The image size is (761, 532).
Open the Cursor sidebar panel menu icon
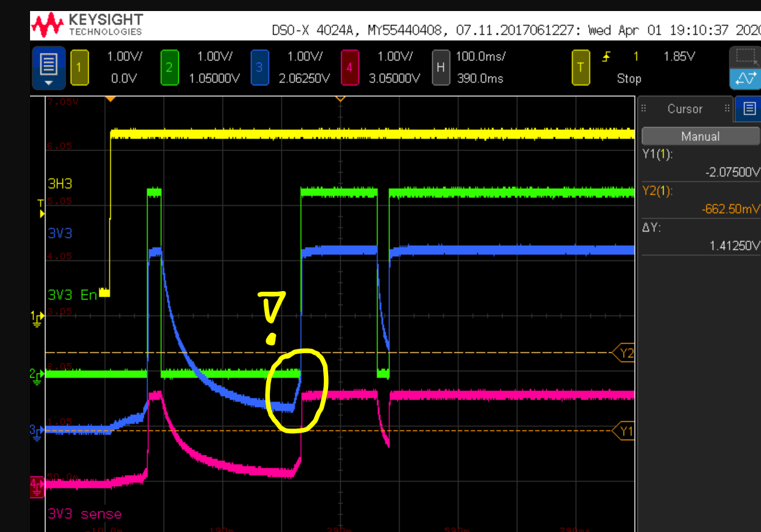749,108
